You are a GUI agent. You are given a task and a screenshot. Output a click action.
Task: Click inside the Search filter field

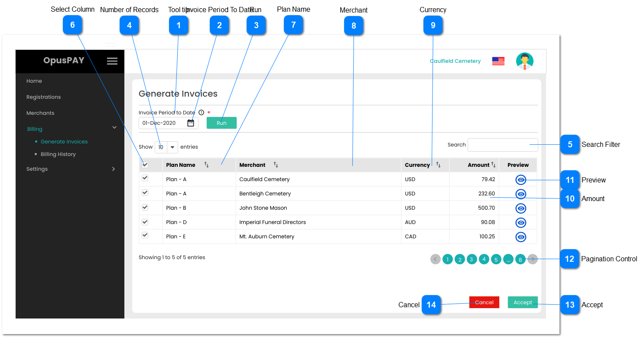click(x=502, y=145)
